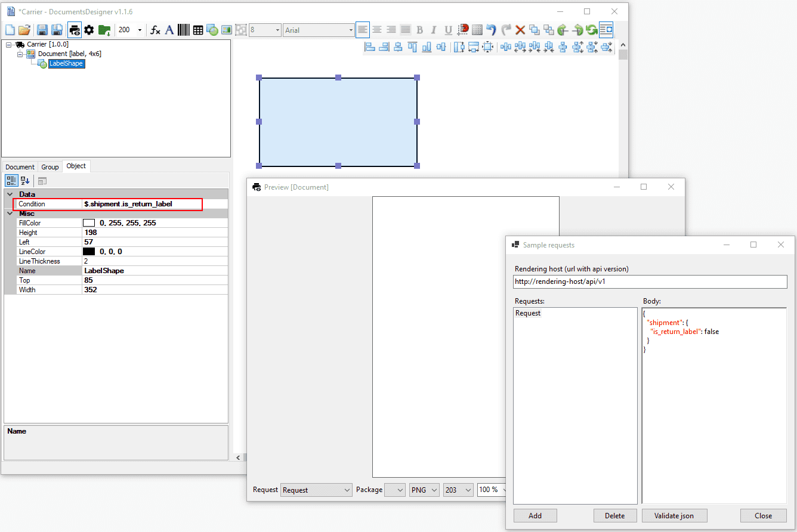797x532 pixels.
Task: Click the blue undo arrow icon
Action: tap(491, 30)
